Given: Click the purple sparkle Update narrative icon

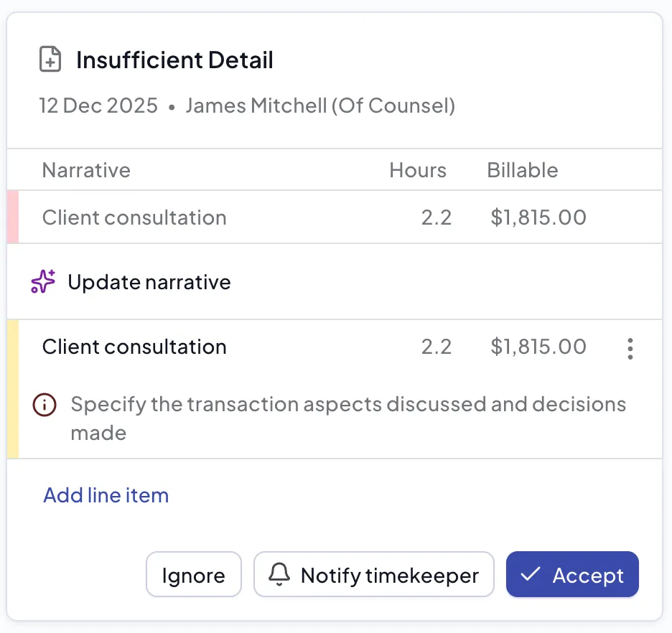Looking at the screenshot, I should point(43,282).
